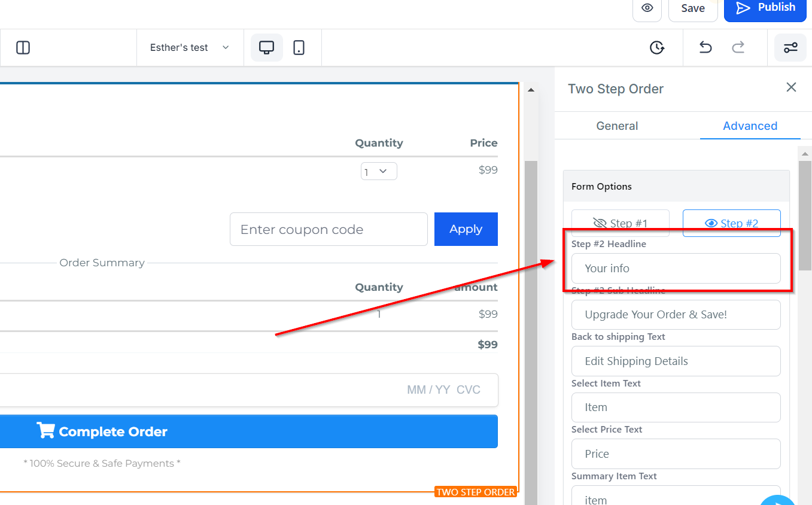This screenshot has width=812, height=505.
Task: Show Step #2 form view
Action: 731,223
